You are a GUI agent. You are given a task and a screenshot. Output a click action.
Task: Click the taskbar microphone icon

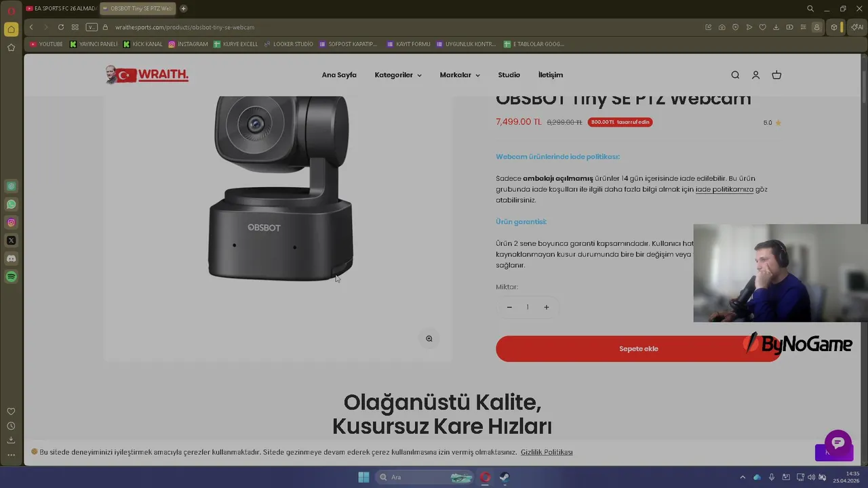(x=772, y=477)
